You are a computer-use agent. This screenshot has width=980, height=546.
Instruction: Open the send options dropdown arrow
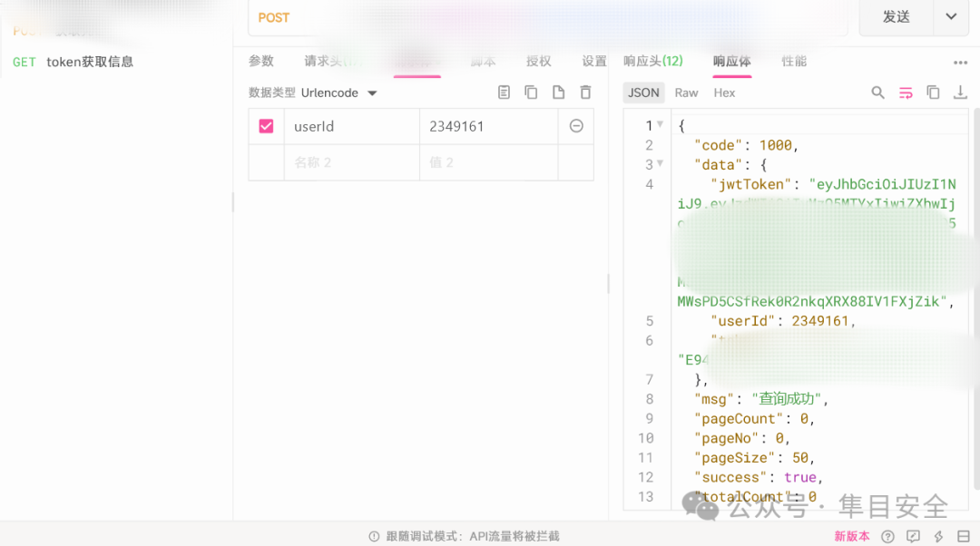[x=951, y=17]
